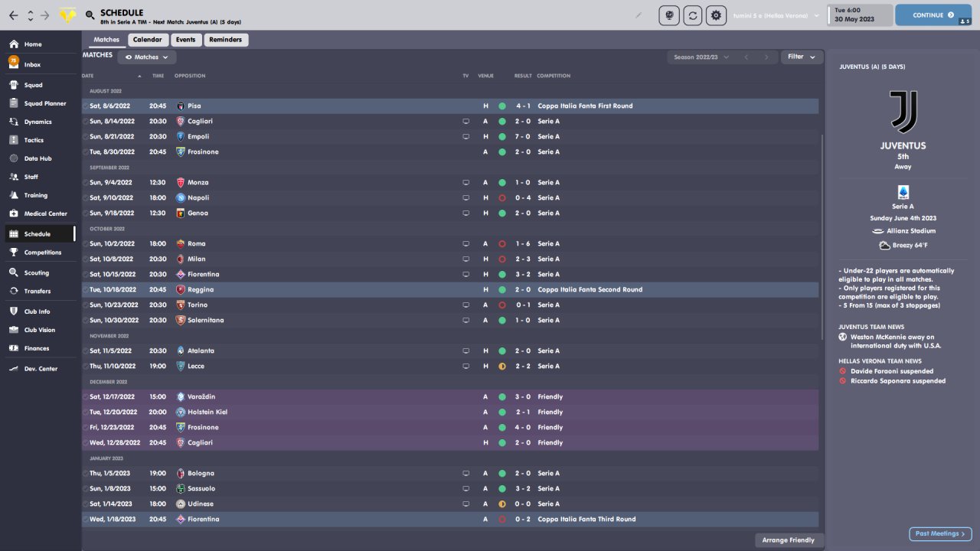Click the Arrange Friendly button

(789, 540)
